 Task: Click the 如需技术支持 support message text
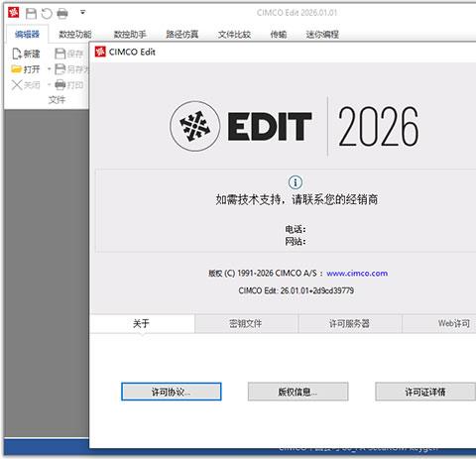click(x=297, y=199)
